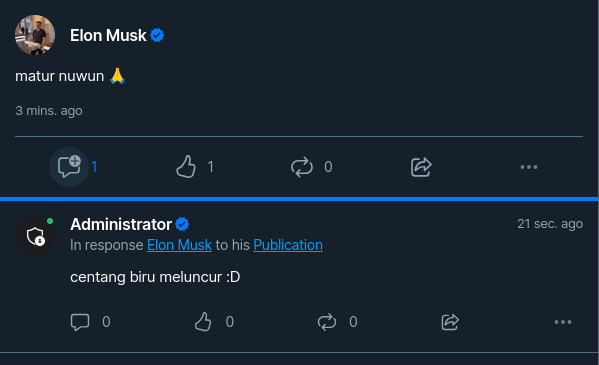Screen dimensions: 599x365
Task: Share Elon Musk's post using the share icon
Action: pyautogui.click(x=421, y=167)
